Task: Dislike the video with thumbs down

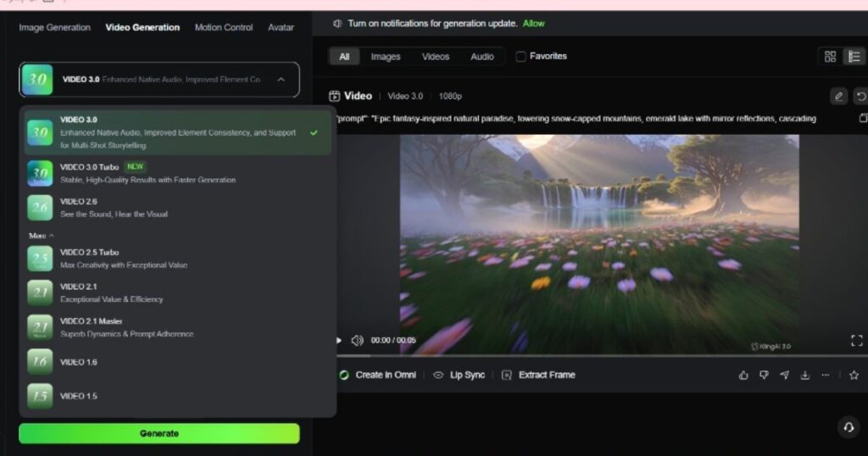Action: pos(764,375)
